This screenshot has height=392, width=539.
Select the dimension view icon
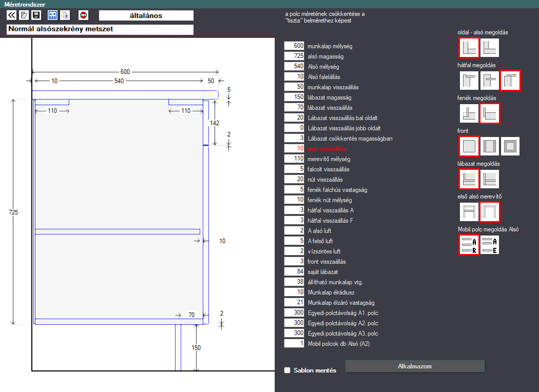(x=52, y=15)
